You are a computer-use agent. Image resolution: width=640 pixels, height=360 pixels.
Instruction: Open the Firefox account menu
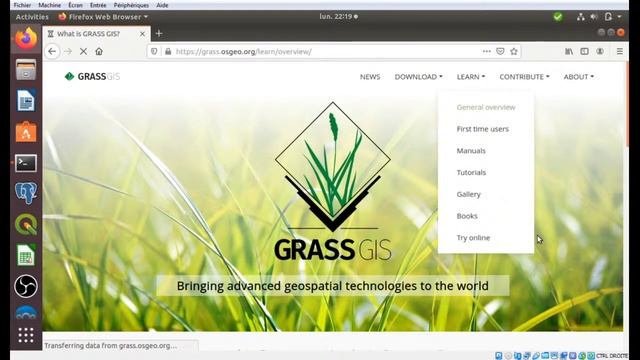click(x=600, y=51)
